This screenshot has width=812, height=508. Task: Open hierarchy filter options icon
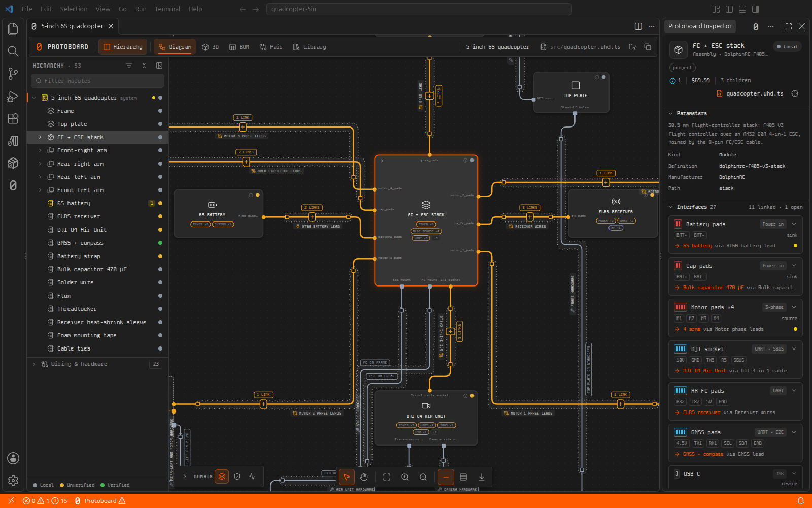[129, 66]
